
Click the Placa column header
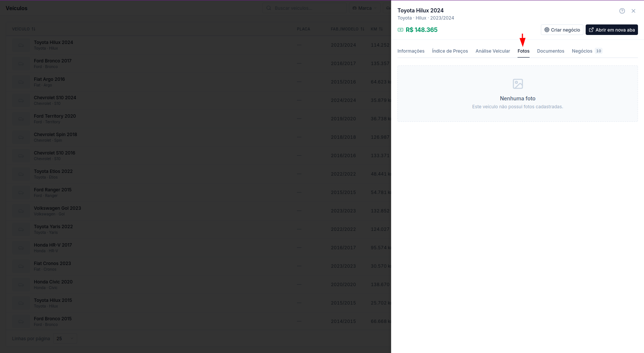pyautogui.click(x=303, y=29)
